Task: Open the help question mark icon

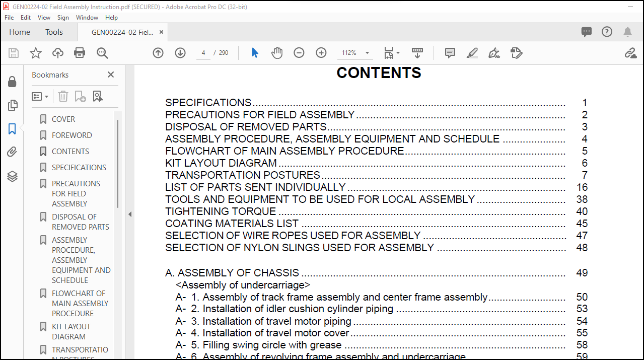Action: click(607, 32)
